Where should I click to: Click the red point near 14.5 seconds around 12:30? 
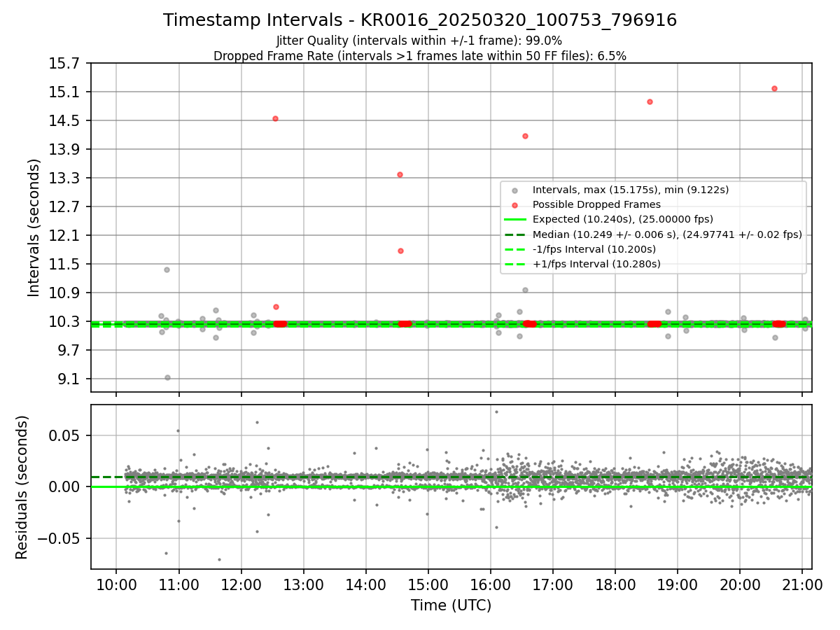(x=275, y=118)
